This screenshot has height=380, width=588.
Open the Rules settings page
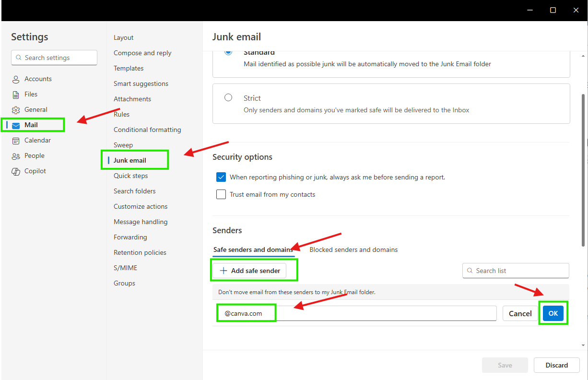[x=121, y=114]
